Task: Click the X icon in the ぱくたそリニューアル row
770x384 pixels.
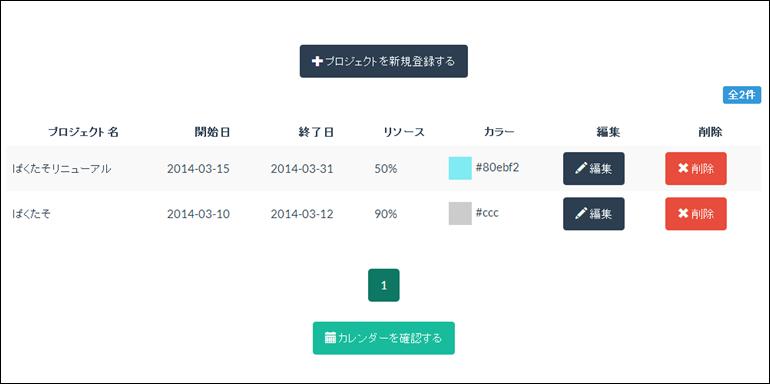Action: (x=683, y=168)
